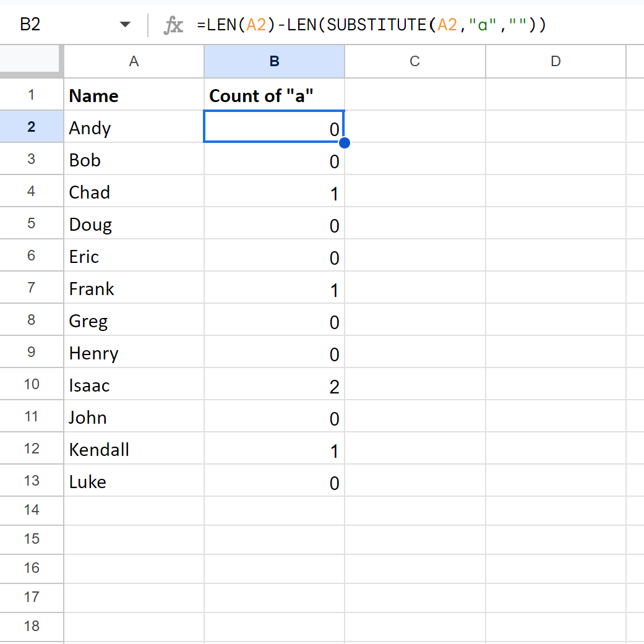Select column D header
This screenshot has height=644, width=644.
coord(556,61)
